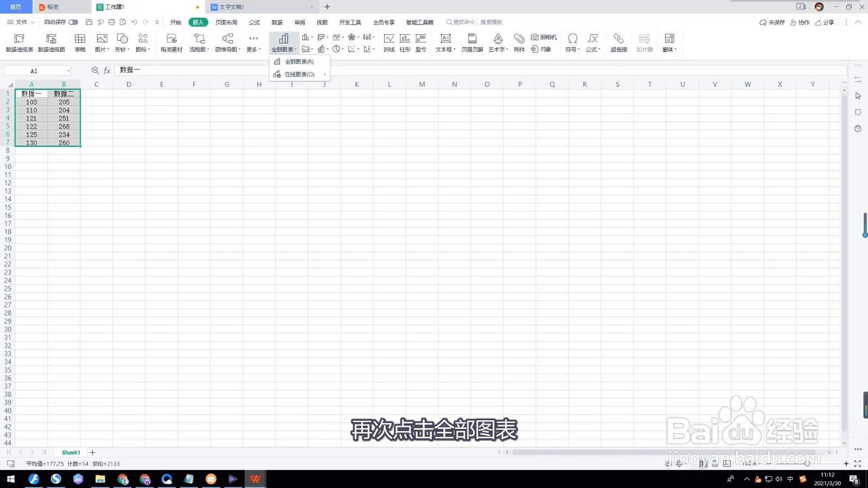The width and height of the screenshot is (868, 488).
Task: Click the 协作 collaborate button
Action: 800,22
